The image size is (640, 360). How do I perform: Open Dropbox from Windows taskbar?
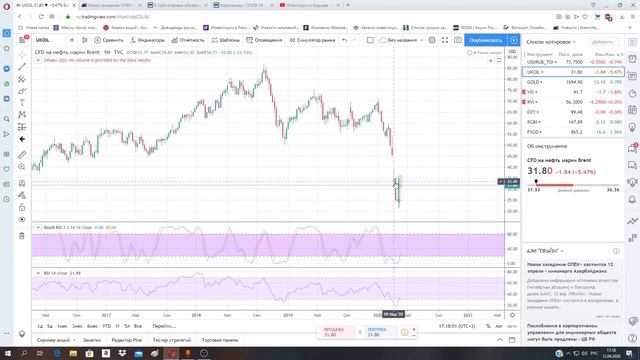point(122,353)
